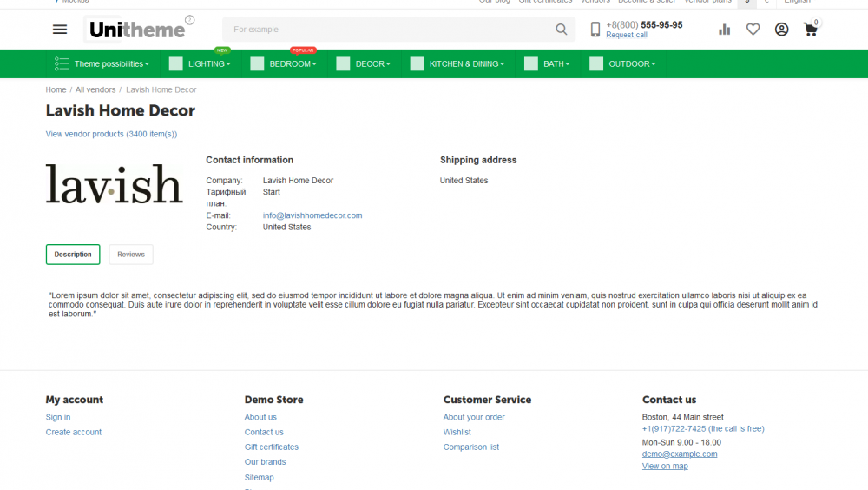868x490 pixels.
Task: Click the Unitheme logo
Action: click(x=137, y=30)
